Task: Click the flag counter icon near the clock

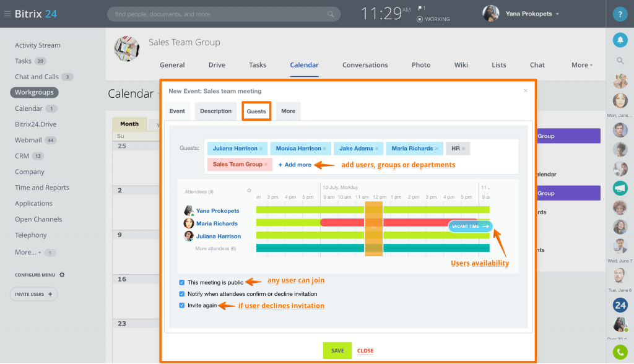Action: [x=422, y=8]
